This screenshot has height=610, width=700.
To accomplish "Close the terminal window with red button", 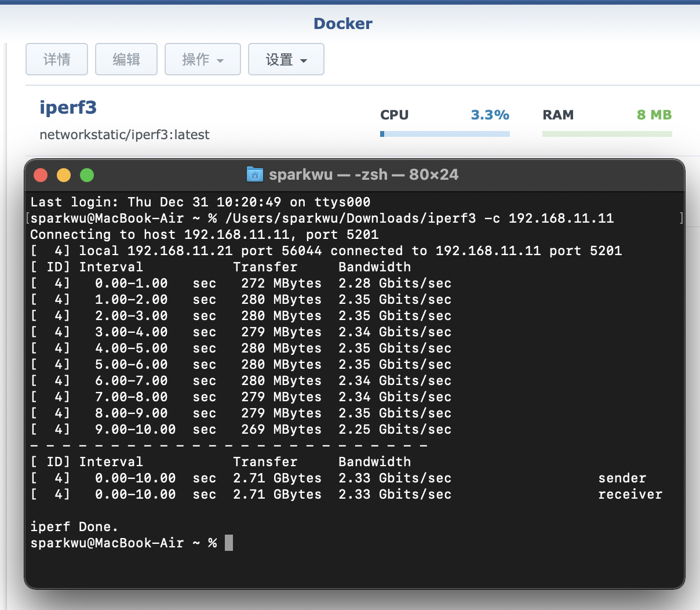I will tap(41, 175).
